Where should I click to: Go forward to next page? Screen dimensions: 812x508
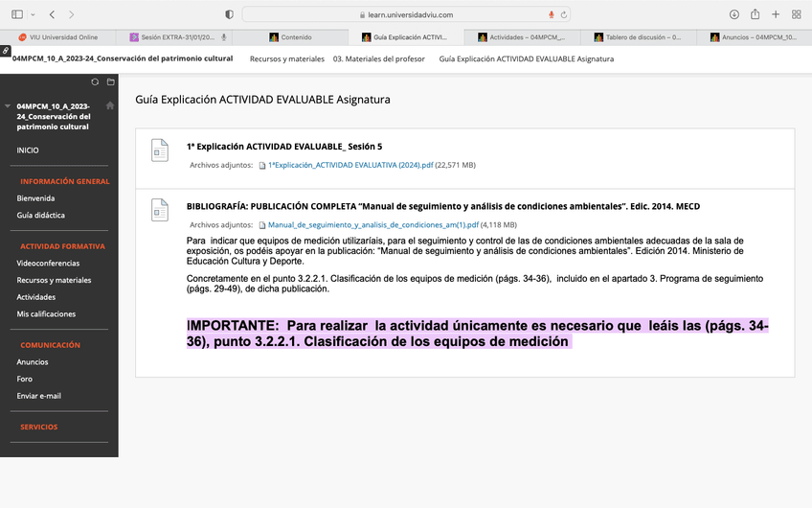(x=72, y=14)
